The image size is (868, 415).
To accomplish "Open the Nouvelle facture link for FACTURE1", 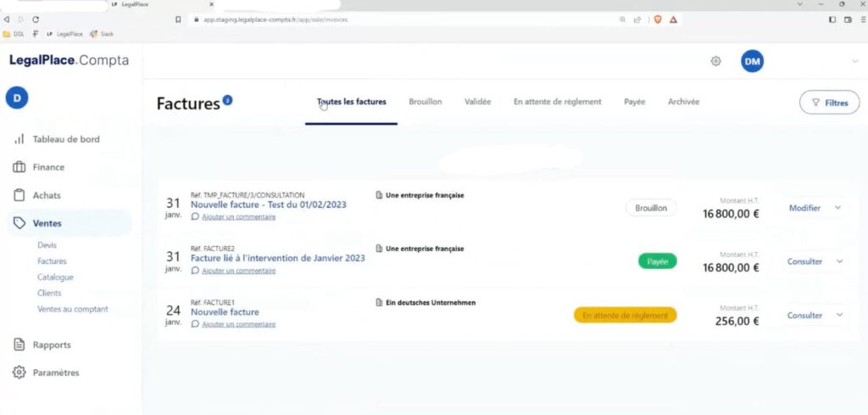I will click(x=225, y=312).
